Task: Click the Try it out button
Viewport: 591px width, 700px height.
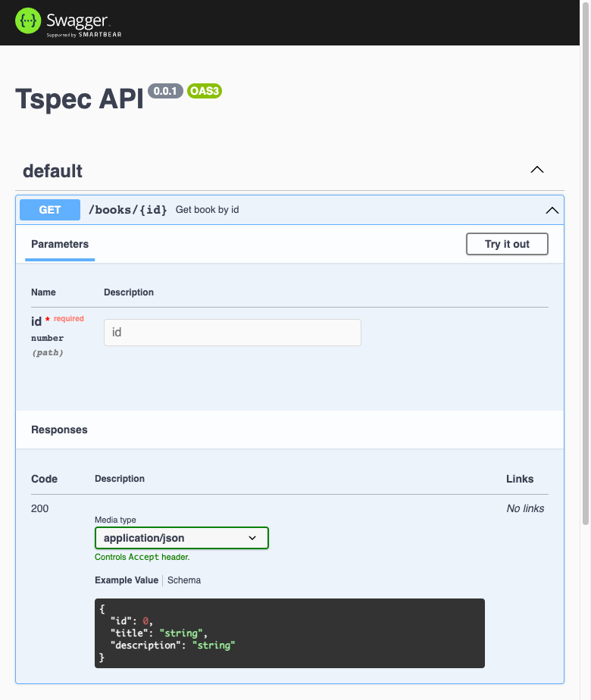Action: coord(507,244)
